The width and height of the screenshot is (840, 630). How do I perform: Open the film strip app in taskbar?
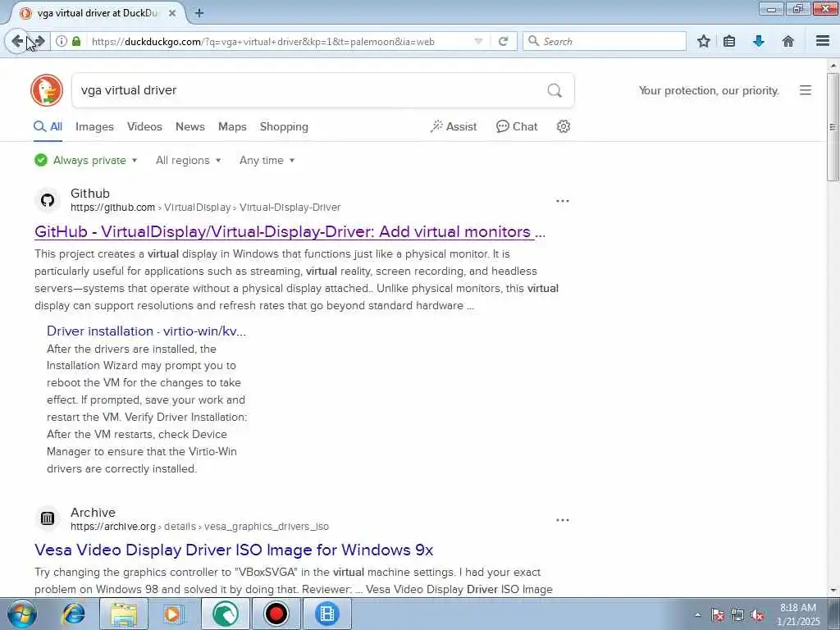tap(326, 614)
